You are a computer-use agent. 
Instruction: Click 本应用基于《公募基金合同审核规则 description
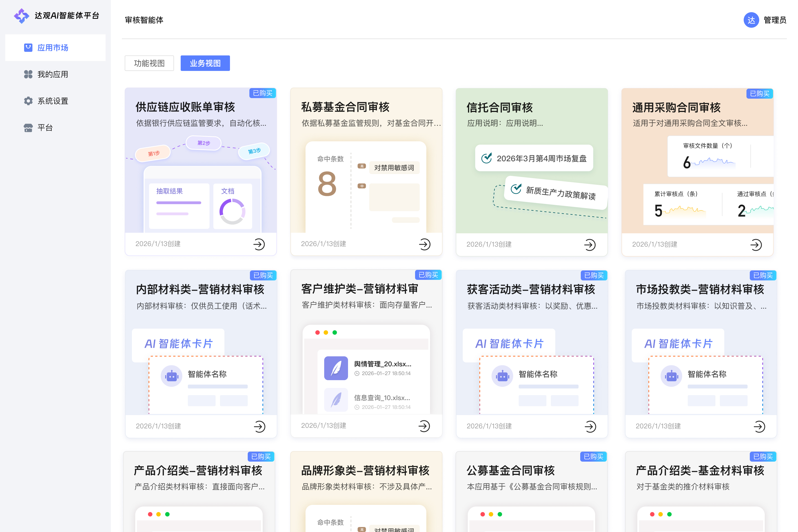[x=532, y=487]
